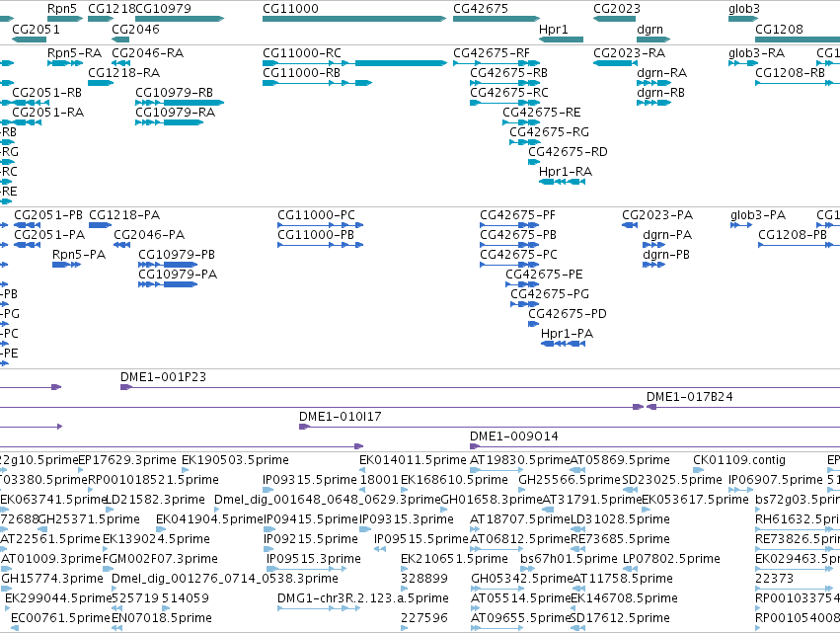The width and height of the screenshot is (840, 633).
Task: Click the Rpn5-PA protein label
Action: point(79,255)
